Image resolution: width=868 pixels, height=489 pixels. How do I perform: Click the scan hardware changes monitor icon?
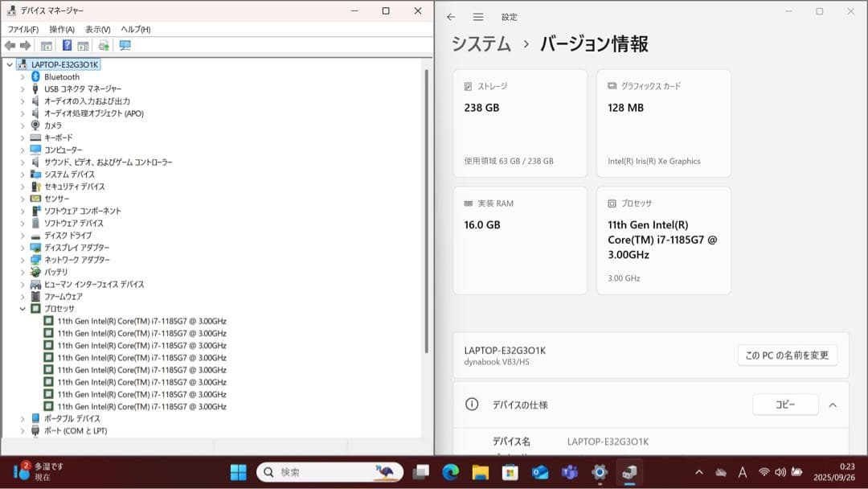point(125,45)
